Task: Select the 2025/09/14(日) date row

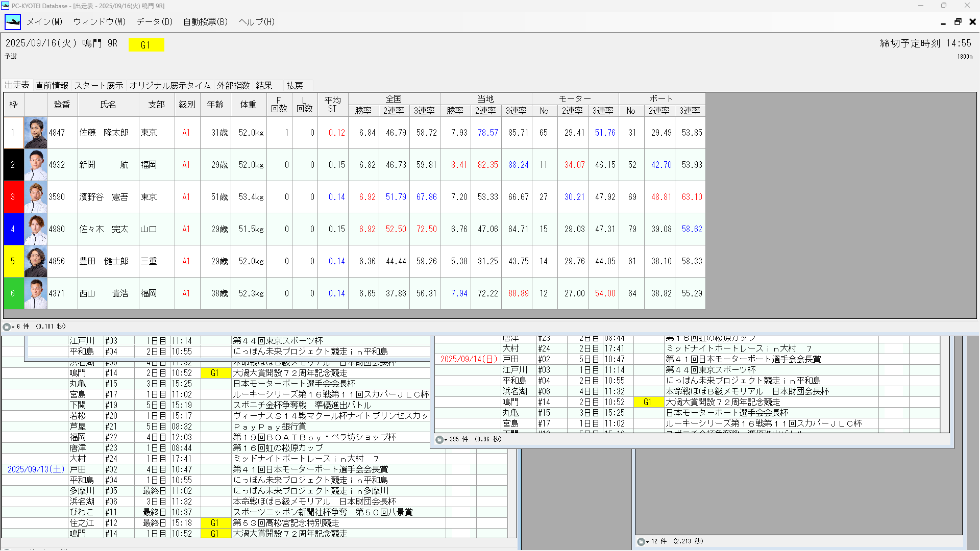Action: point(469,359)
